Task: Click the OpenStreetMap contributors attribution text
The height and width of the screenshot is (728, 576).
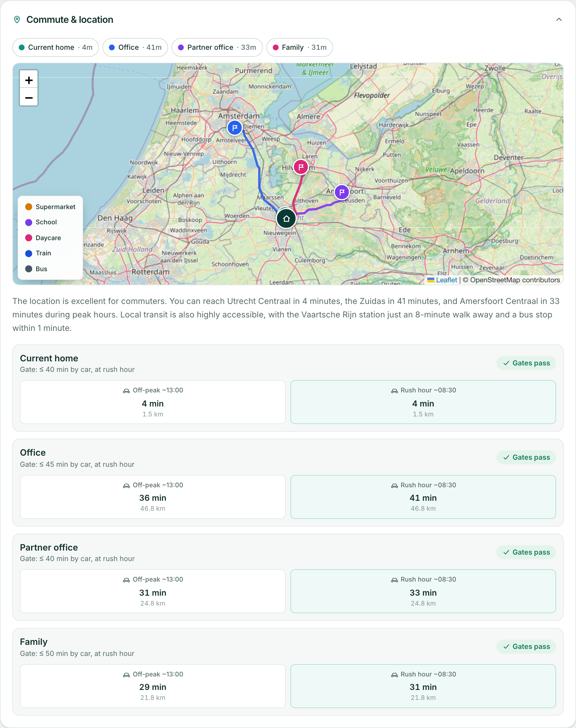Action: pos(511,280)
